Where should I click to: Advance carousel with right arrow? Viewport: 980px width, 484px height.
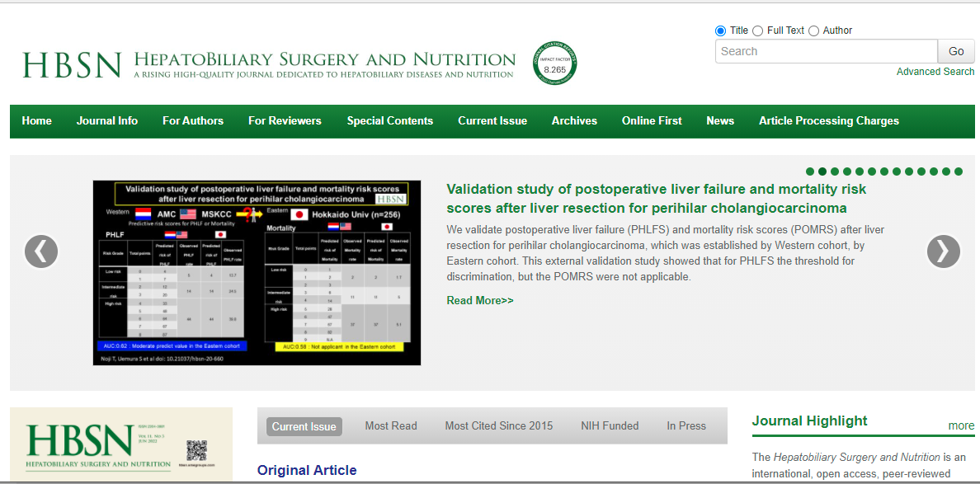tap(944, 251)
